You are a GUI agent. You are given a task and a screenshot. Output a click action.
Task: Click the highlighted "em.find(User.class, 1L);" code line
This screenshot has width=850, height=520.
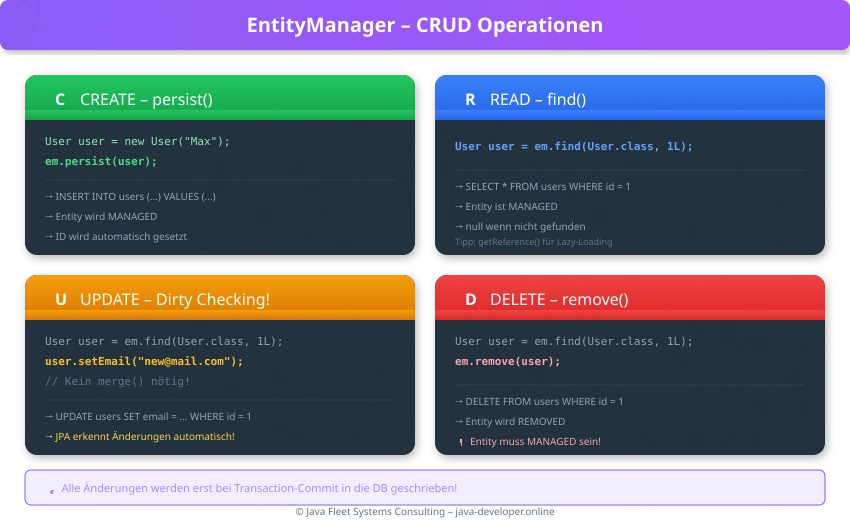[573, 146]
